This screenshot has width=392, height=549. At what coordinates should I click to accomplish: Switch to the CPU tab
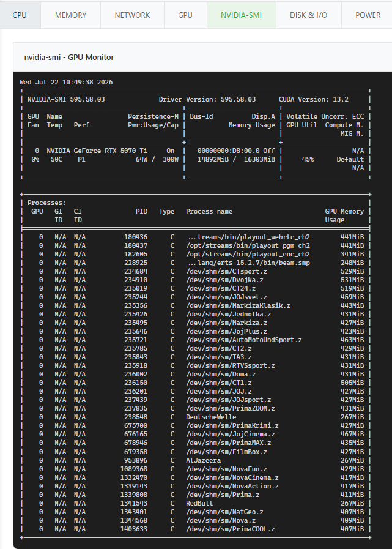(20, 15)
